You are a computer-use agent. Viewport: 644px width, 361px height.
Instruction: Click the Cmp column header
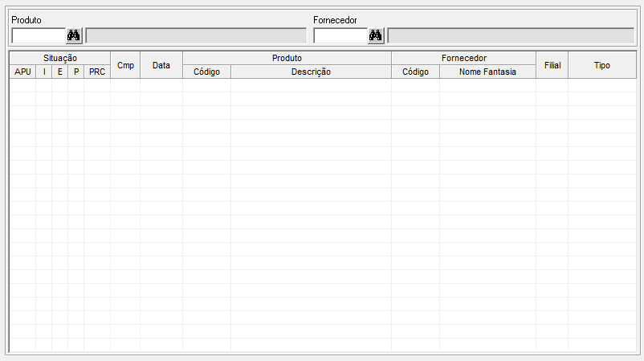(x=125, y=65)
